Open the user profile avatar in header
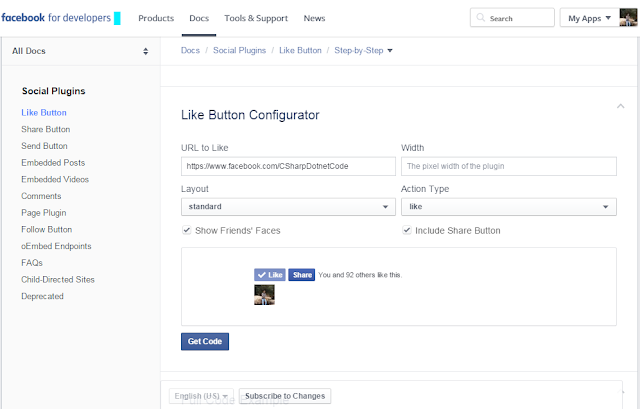640x409 pixels. 628,18
